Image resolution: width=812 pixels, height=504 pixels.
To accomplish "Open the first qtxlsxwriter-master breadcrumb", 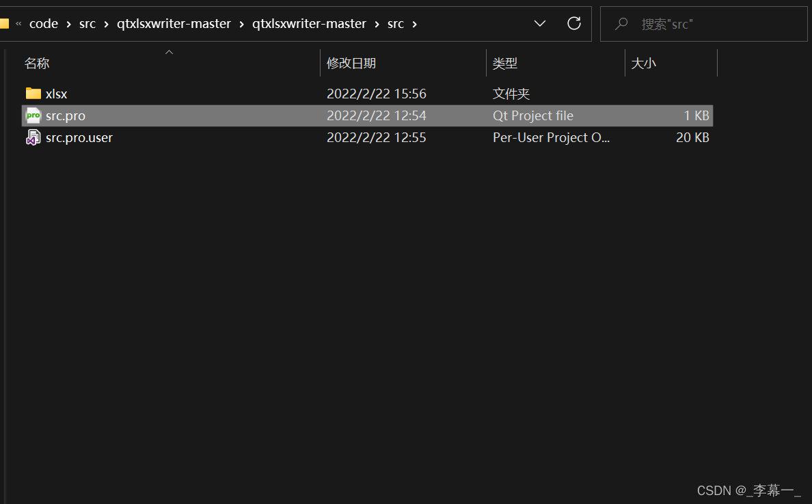I will 174,23.
